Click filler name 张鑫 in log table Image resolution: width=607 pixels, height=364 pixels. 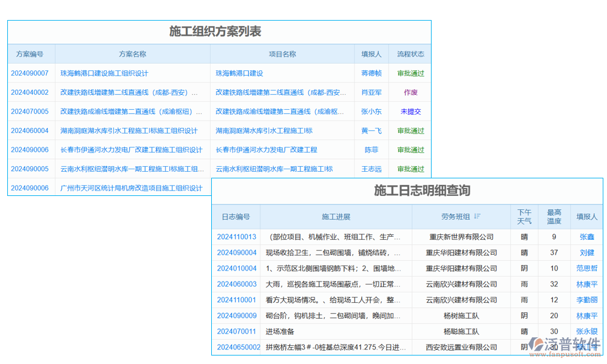(586, 237)
